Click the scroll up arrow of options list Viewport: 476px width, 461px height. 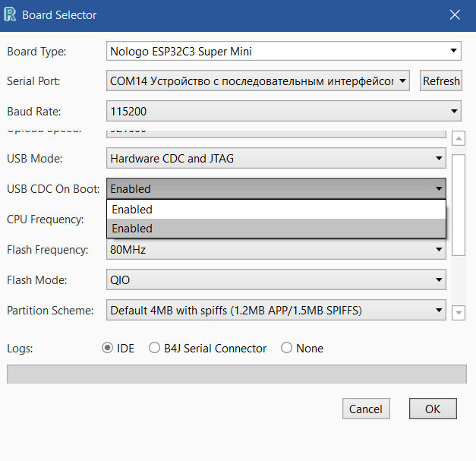pyautogui.click(x=459, y=138)
